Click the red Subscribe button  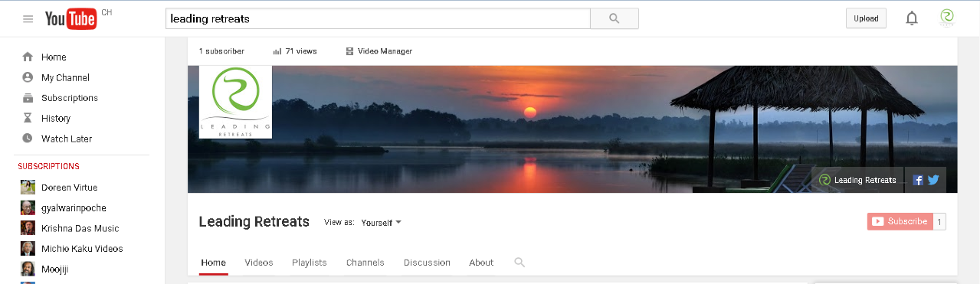coord(900,221)
